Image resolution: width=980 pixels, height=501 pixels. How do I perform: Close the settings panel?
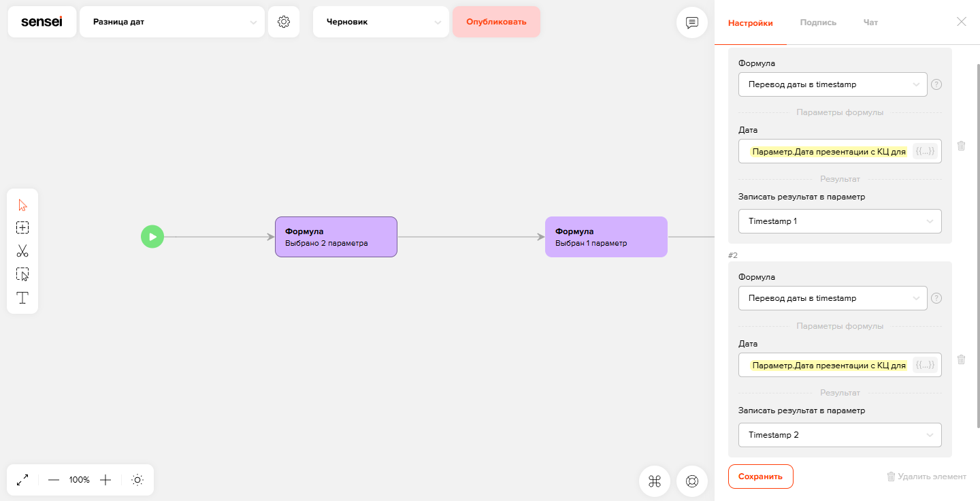(962, 22)
